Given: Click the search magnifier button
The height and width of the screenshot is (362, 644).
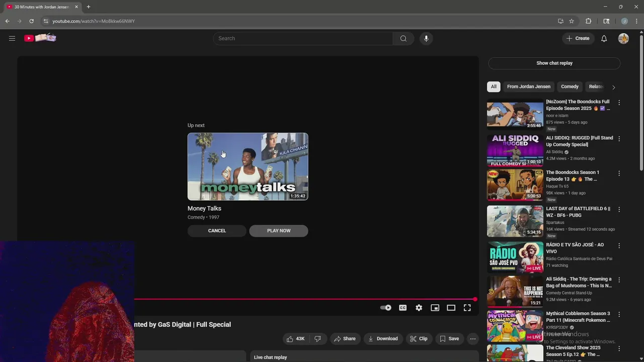Looking at the screenshot, I should 404,38.
